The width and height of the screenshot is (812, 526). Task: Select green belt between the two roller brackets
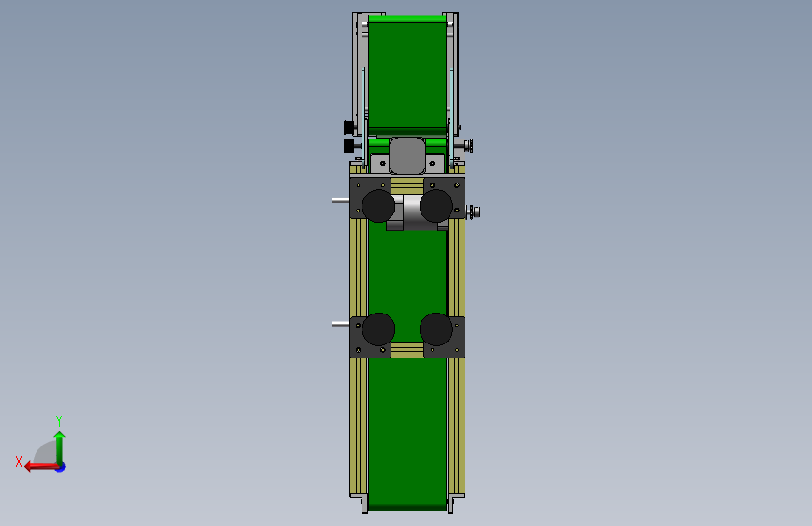pos(407,280)
